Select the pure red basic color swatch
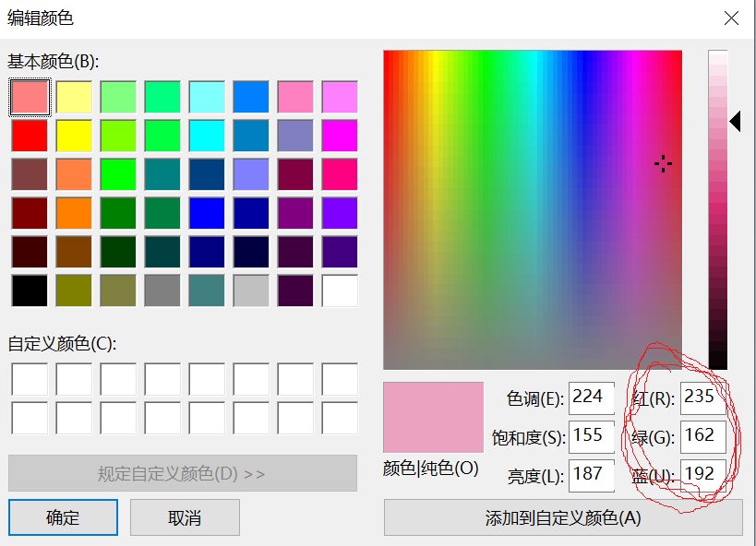Screen dimensions: 756x546 pos(30,136)
